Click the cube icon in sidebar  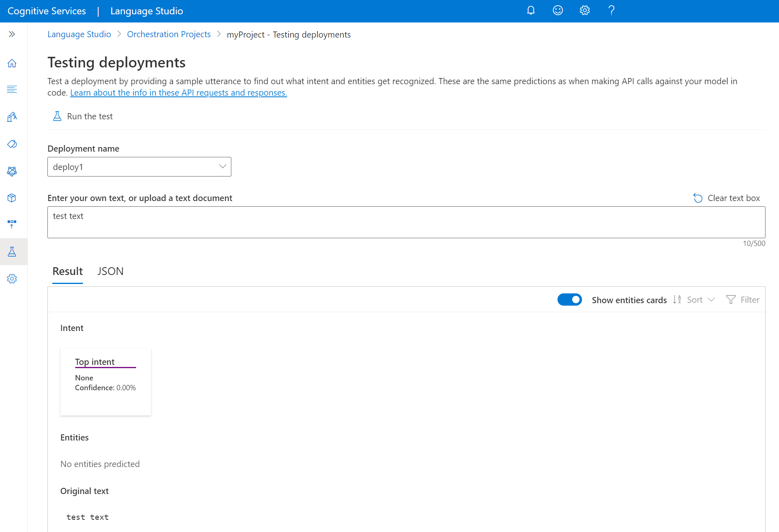(x=12, y=198)
